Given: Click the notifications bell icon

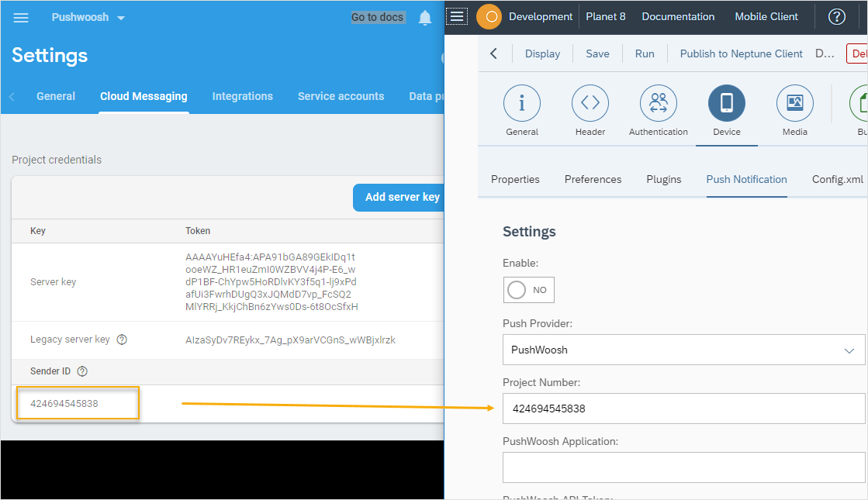Looking at the screenshot, I should pyautogui.click(x=424, y=17).
